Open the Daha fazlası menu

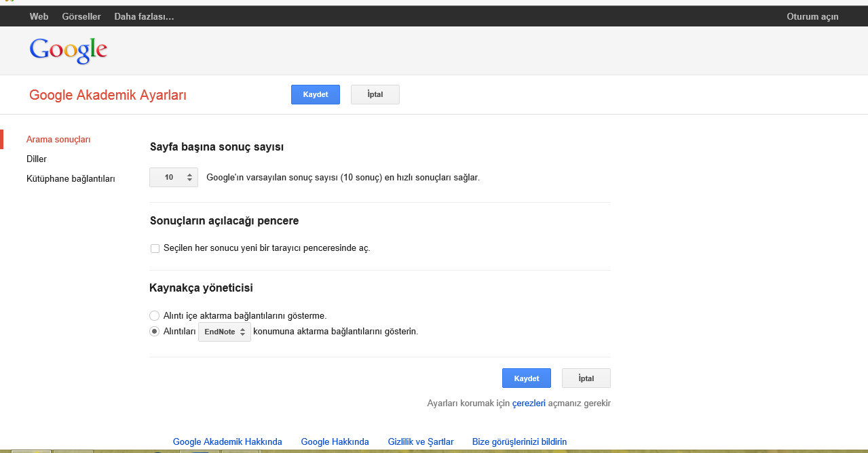tap(144, 16)
